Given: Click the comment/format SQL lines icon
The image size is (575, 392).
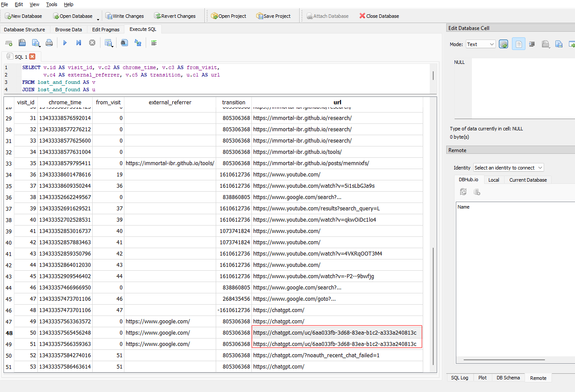Looking at the screenshot, I should point(154,43).
